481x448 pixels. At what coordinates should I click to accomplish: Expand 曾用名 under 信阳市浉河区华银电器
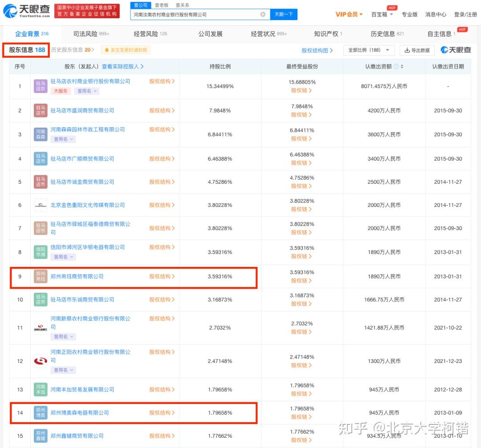coord(64,257)
